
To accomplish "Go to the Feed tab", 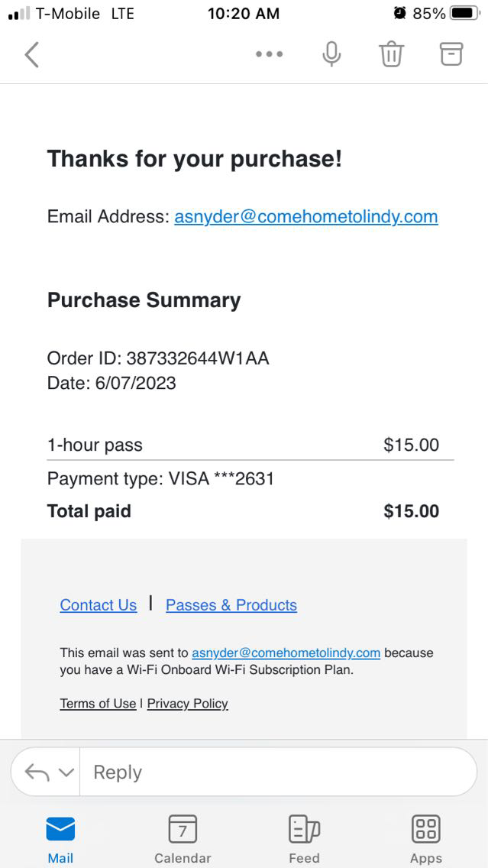I will point(304,838).
